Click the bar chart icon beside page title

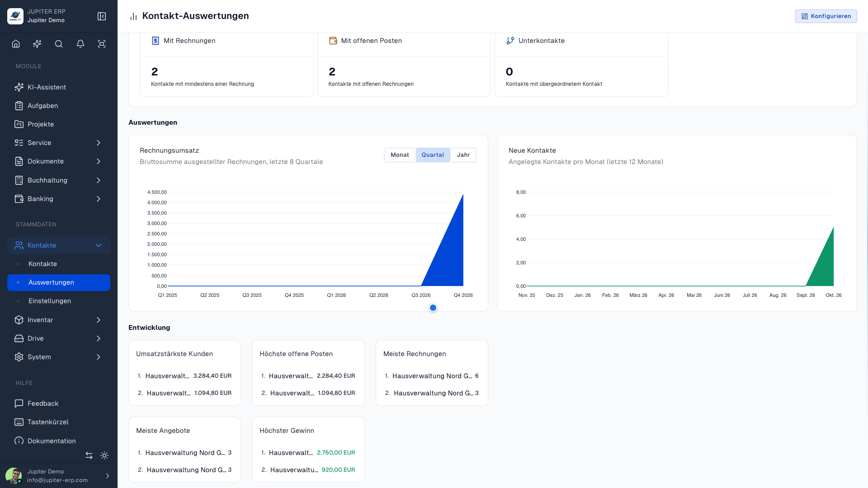coord(133,17)
